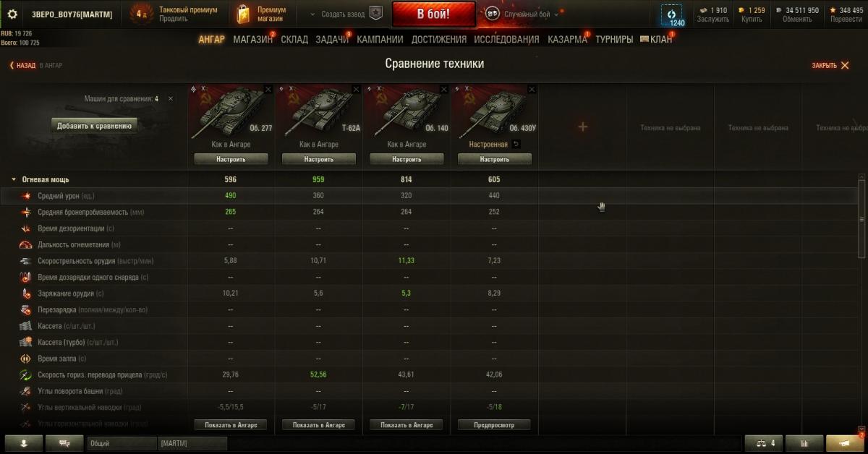Open the settings gear menu
This screenshot has height=454, width=868.
12,14
